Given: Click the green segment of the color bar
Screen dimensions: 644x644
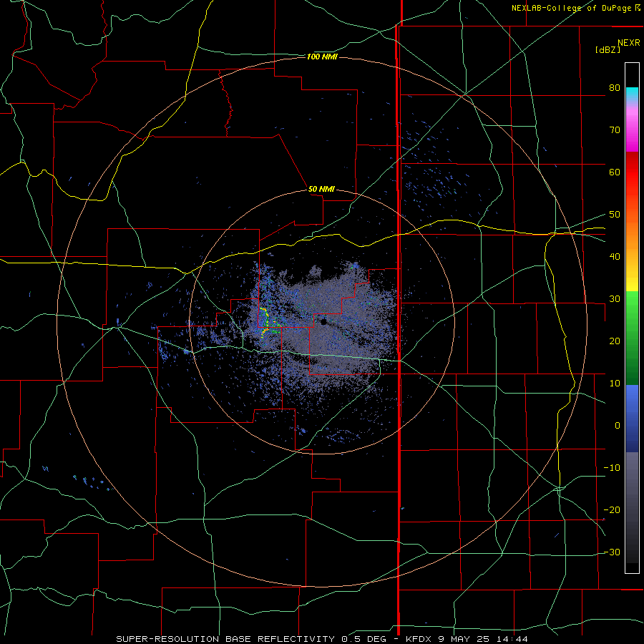Looking at the screenshot, I should coord(632,337).
